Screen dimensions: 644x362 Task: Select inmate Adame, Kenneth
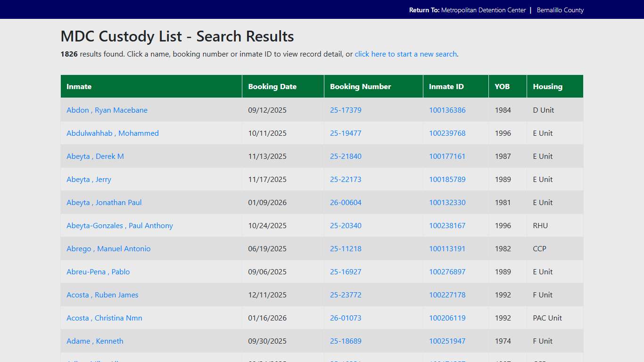[95, 341]
